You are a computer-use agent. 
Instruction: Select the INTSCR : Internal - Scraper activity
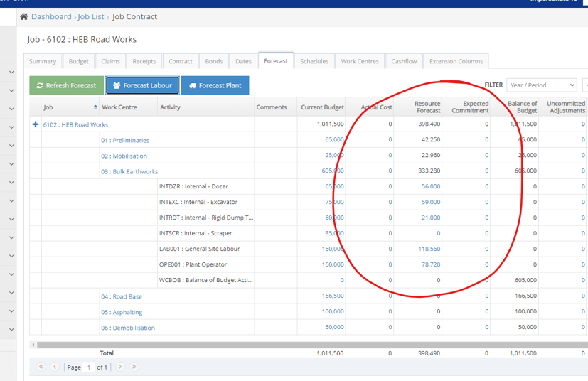(x=196, y=233)
